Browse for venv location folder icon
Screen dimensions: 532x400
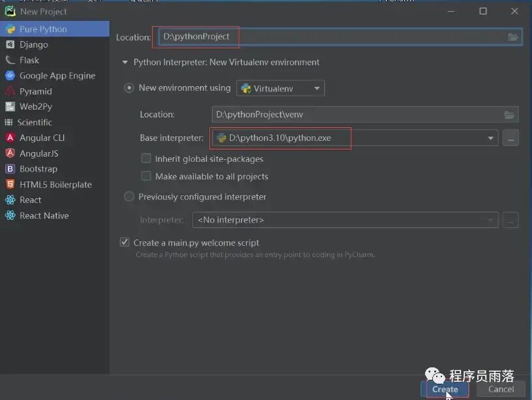[509, 115]
